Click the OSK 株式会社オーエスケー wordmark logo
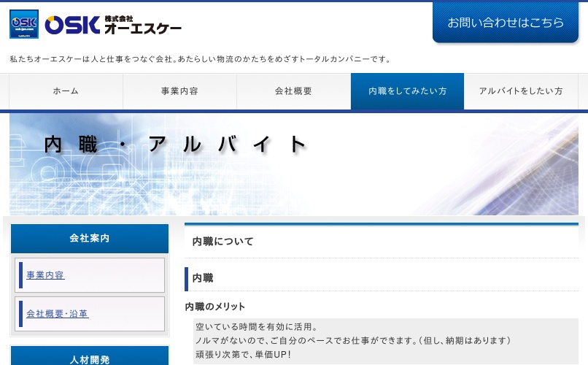The width and height of the screenshot is (588, 365). coord(113,25)
